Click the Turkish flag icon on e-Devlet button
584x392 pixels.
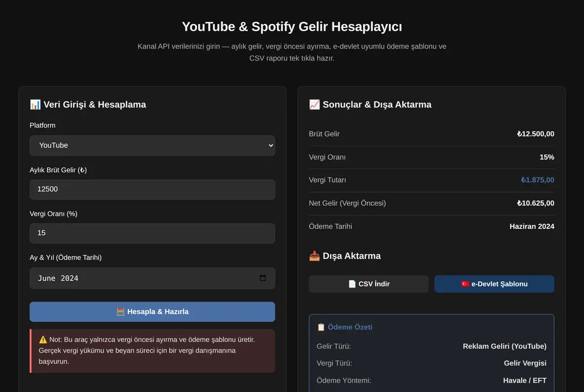point(465,284)
